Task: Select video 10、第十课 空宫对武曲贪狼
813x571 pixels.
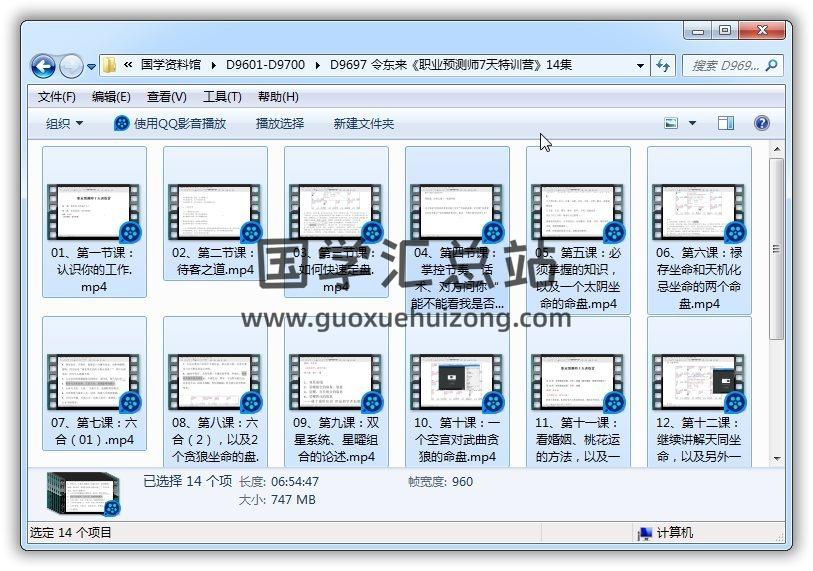Action: point(457,392)
